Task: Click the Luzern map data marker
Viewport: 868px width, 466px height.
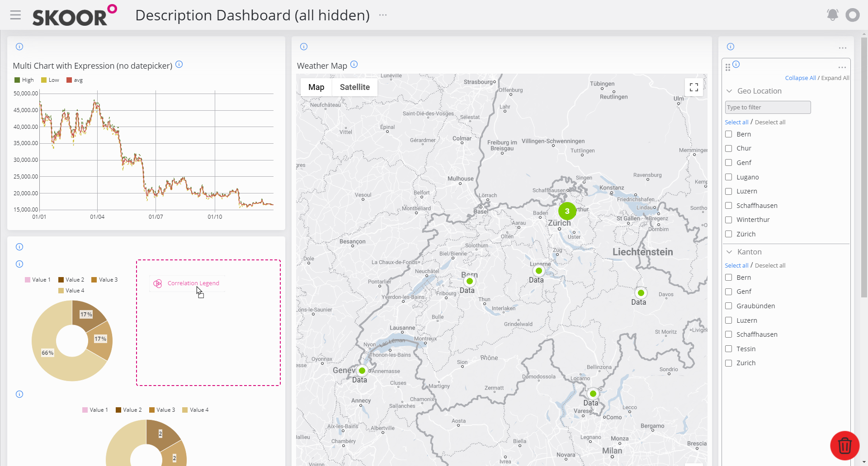Action: (538, 271)
